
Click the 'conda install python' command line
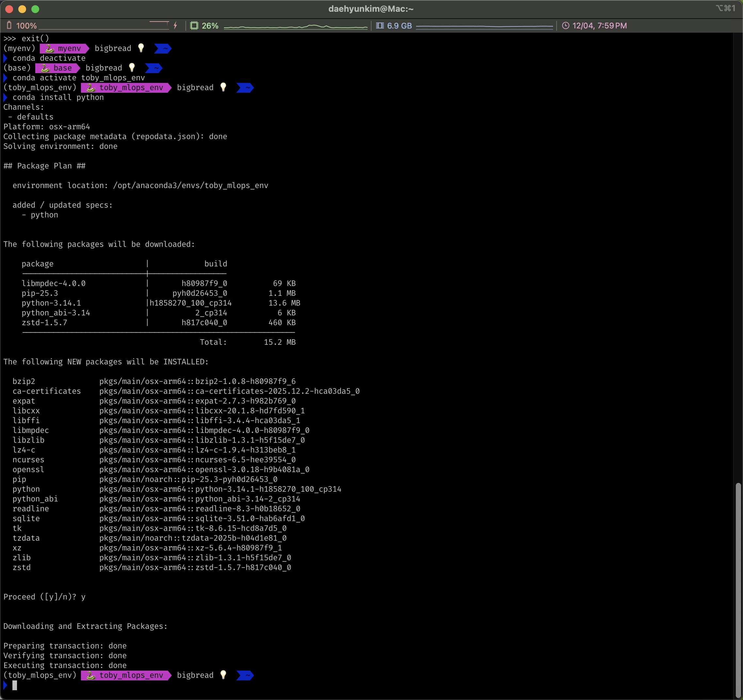(58, 97)
